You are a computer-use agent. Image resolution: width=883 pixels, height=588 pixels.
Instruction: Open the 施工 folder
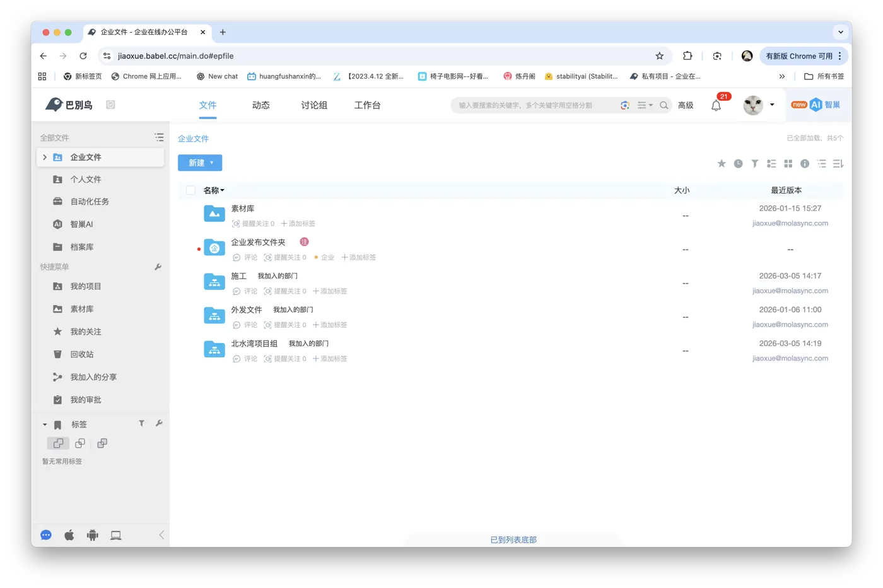(238, 276)
